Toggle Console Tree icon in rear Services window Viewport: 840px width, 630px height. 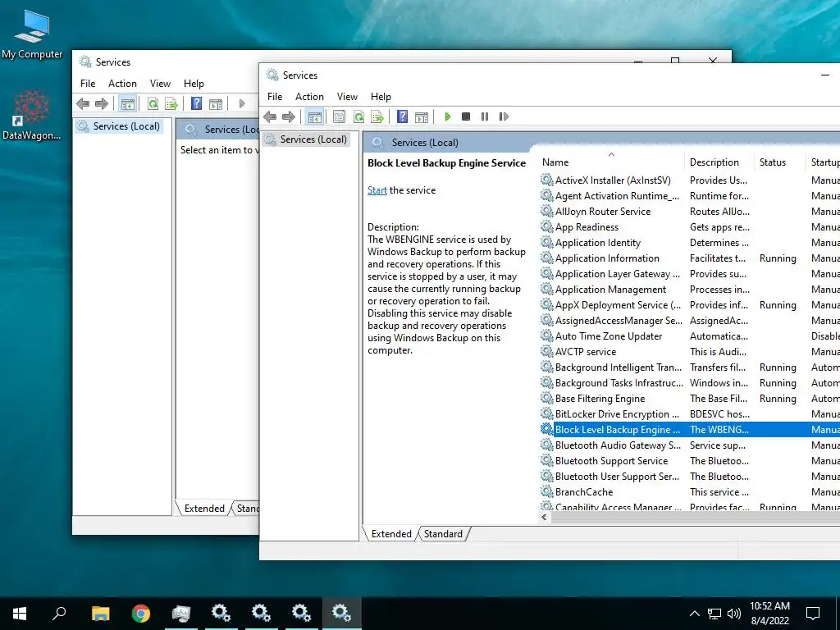click(127, 103)
